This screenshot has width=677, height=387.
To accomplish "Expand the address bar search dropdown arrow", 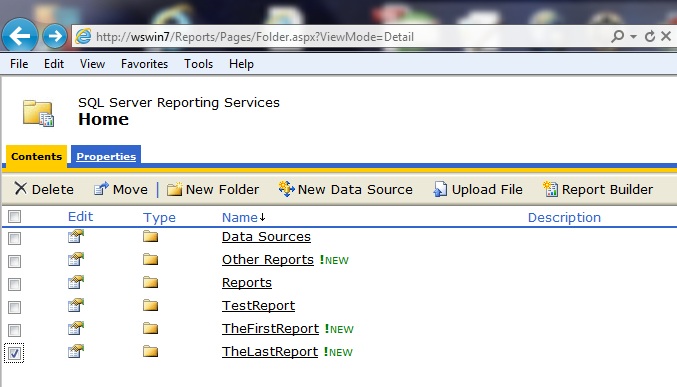I will [x=633, y=37].
